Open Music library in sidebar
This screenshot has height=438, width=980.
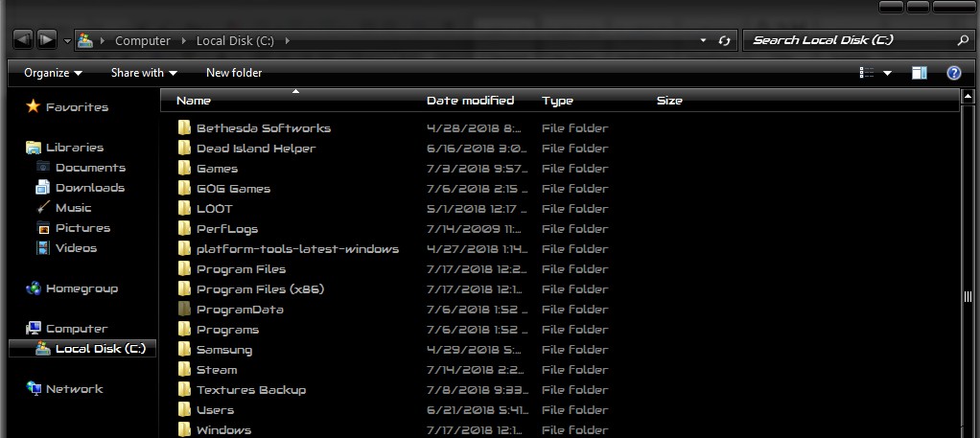[73, 208]
